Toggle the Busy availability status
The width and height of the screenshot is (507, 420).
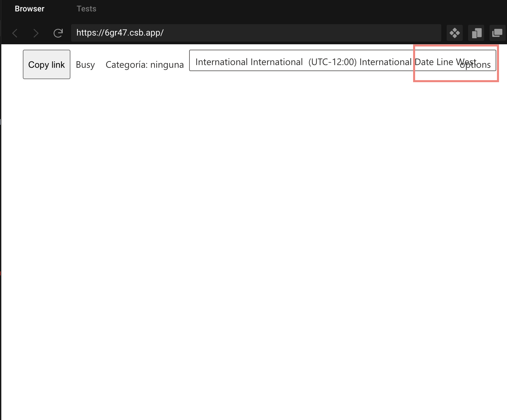pos(85,64)
